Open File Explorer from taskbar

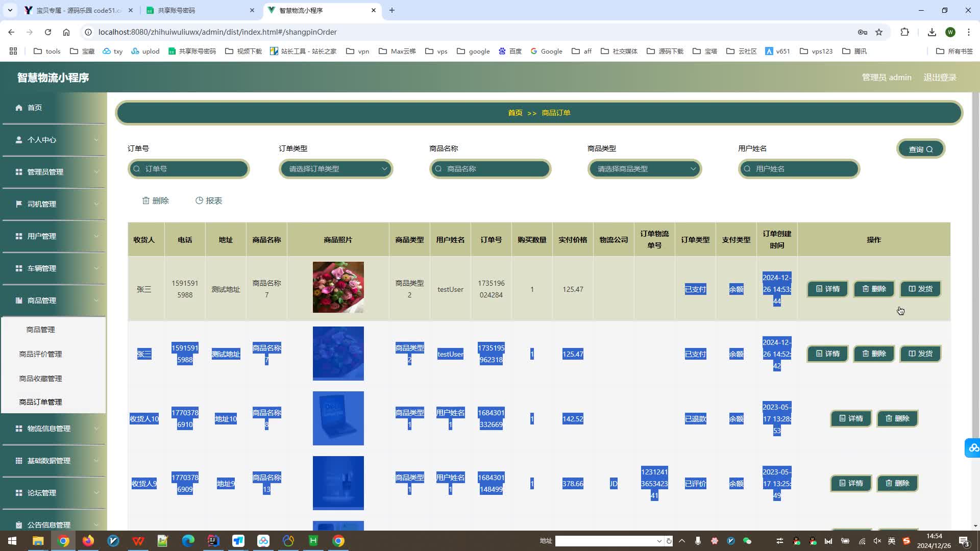point(38,541)
